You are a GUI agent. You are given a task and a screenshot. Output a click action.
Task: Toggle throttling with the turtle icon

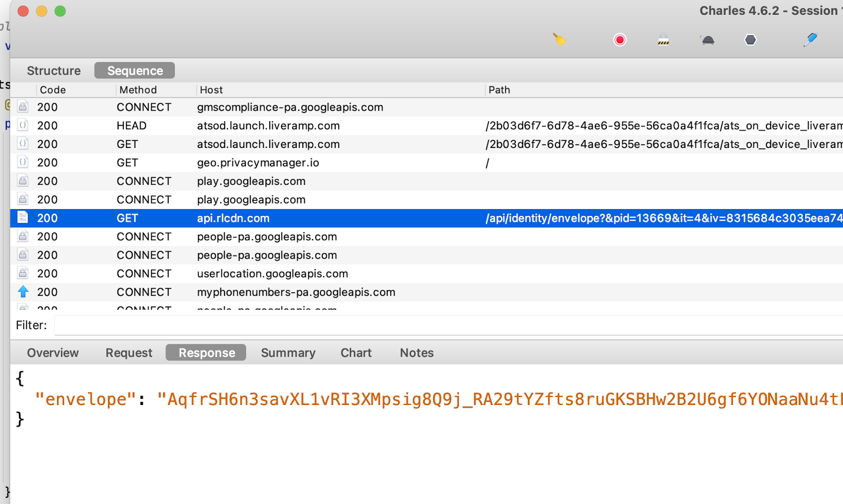[708, 40]
